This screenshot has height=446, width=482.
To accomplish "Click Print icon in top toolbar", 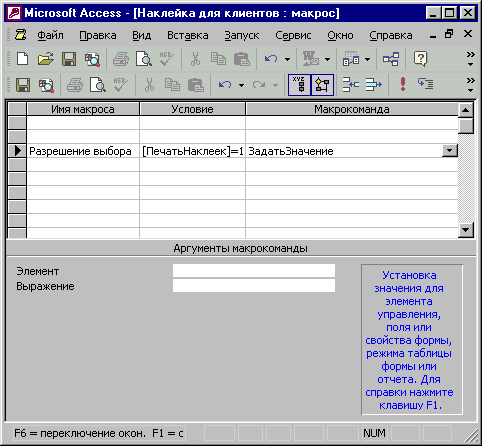I will (x=121, y=59).
